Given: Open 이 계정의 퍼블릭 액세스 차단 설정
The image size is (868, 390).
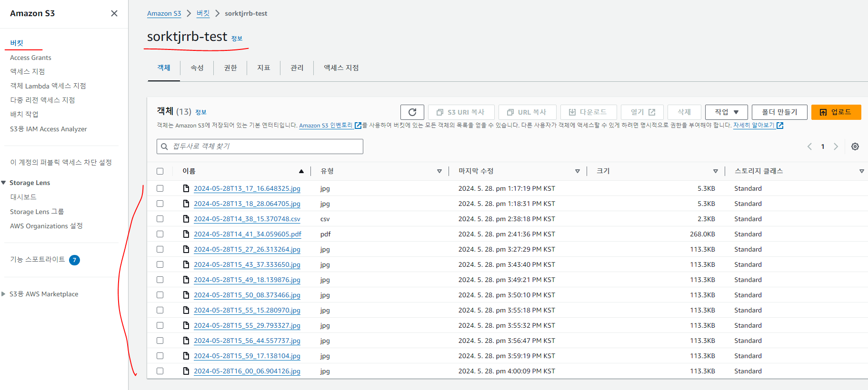Looking at the screenshot, I should (61, 163).
